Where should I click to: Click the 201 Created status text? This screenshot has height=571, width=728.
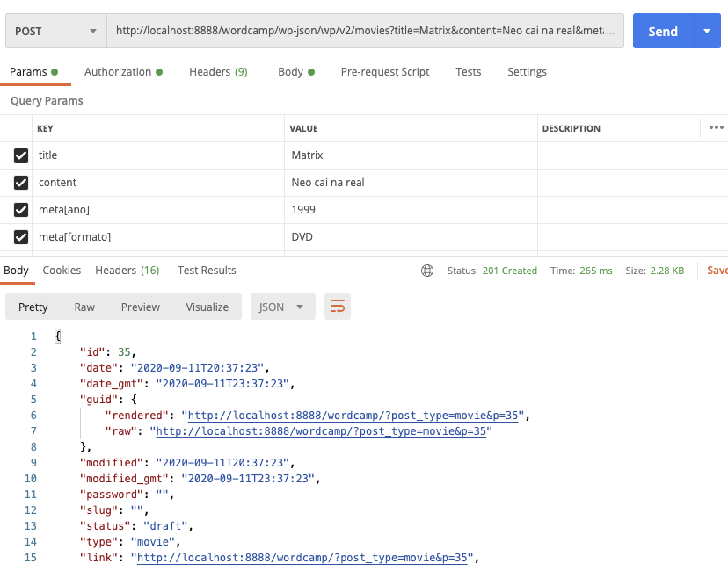pyautogui.click(x=509, y=271)
